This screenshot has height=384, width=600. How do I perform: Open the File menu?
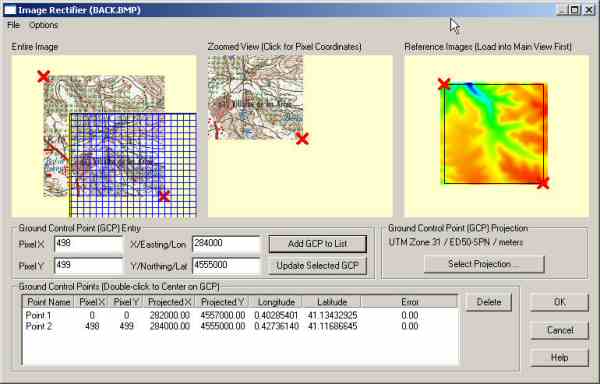(13, 25)
